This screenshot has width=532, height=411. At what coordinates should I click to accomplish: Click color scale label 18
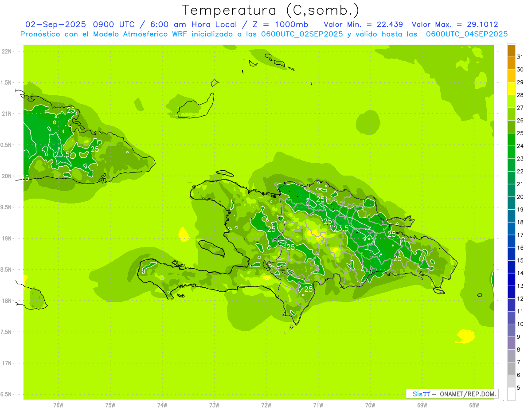coord(520,222)
